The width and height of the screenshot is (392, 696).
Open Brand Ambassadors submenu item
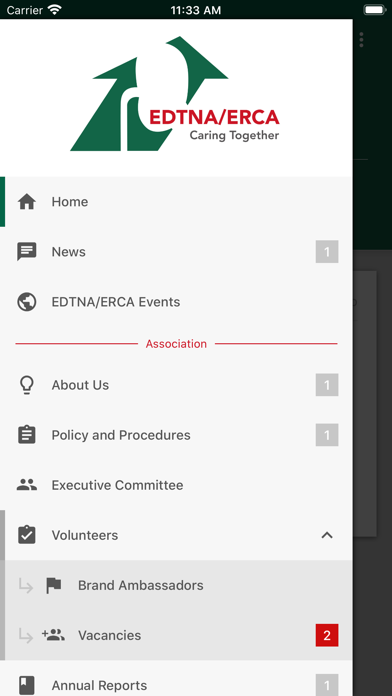click(176, 585)
